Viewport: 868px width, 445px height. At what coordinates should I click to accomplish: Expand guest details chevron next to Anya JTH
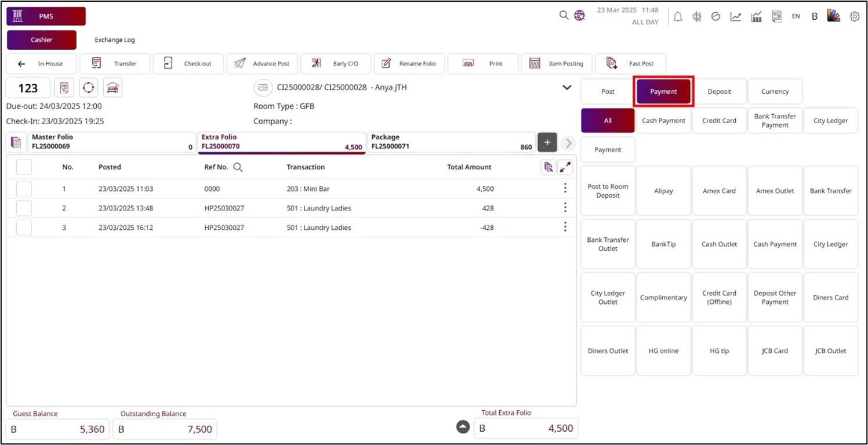tap(567, 88)
